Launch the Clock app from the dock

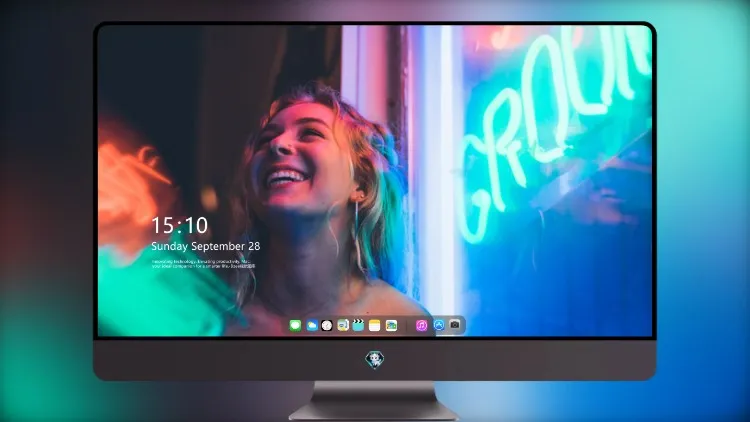point(327,325)
